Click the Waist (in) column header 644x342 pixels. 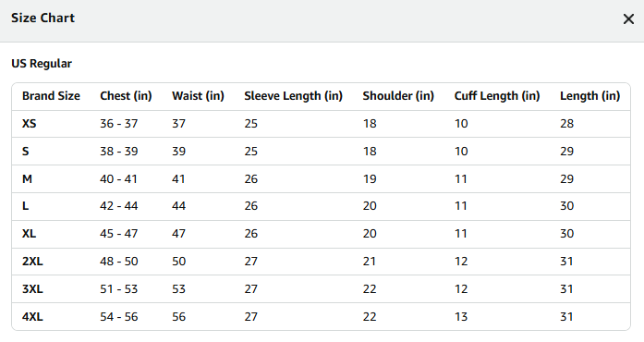point(198,96)
